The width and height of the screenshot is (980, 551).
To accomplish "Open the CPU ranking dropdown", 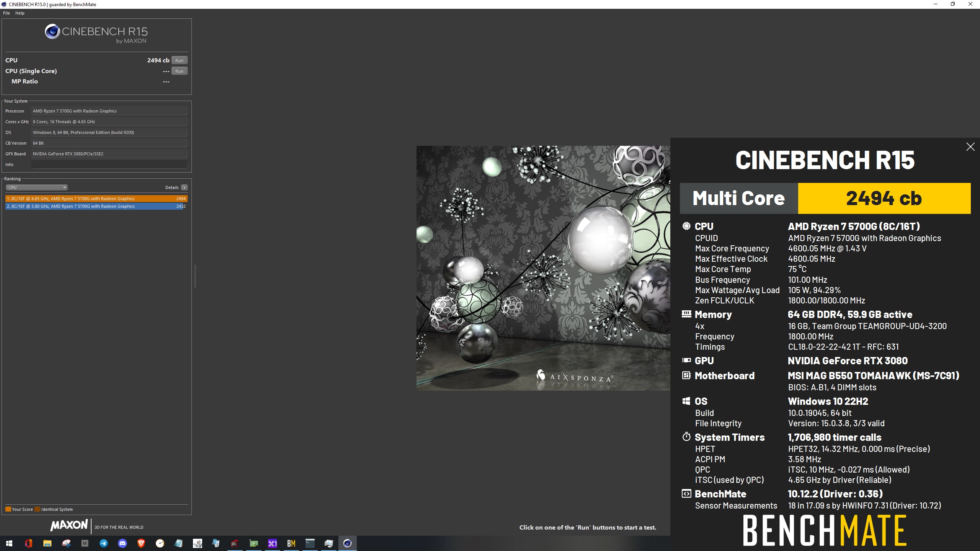I will pos(37,187).
